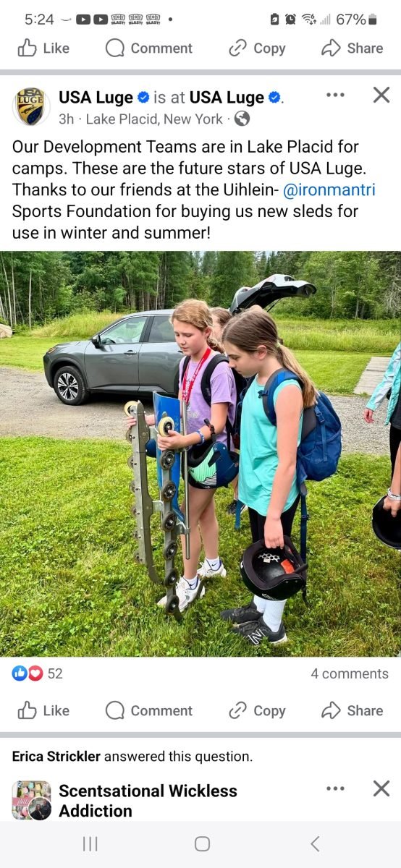Open the luge kids photo
The image size is (401, 868).
(200, 454)
